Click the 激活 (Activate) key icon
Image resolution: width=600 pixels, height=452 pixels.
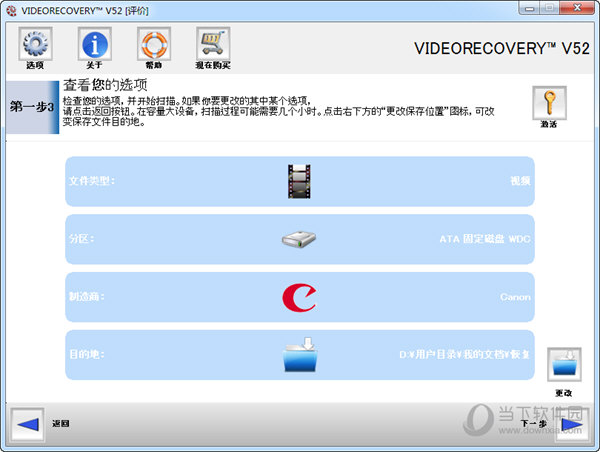pyautogui.click(x=549, y=103)
